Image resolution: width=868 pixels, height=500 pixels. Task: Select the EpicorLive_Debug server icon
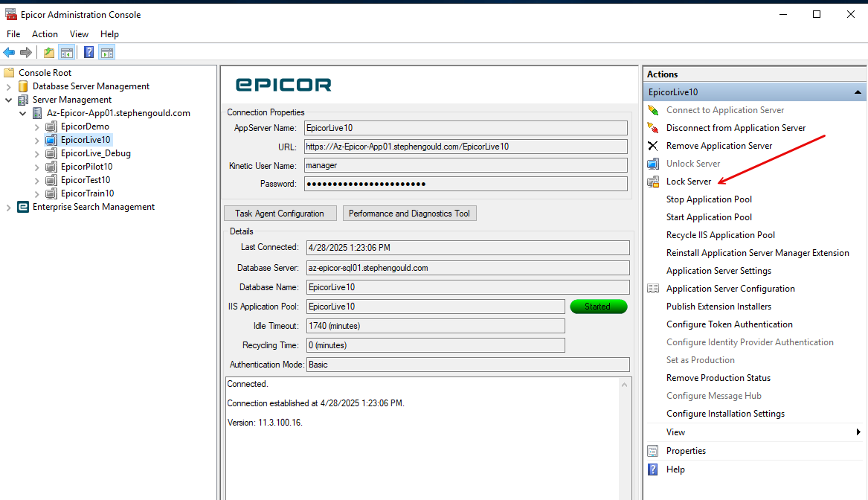click(x=51, y=153)
